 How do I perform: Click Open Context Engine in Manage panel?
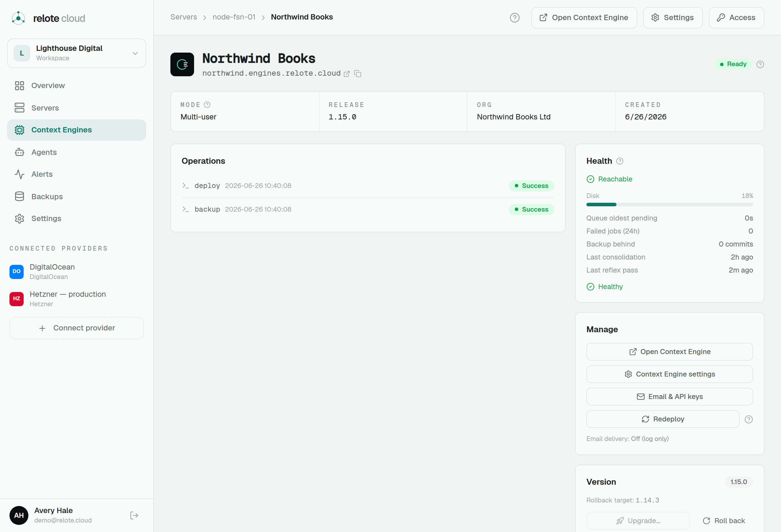click(x=669, y=352)
